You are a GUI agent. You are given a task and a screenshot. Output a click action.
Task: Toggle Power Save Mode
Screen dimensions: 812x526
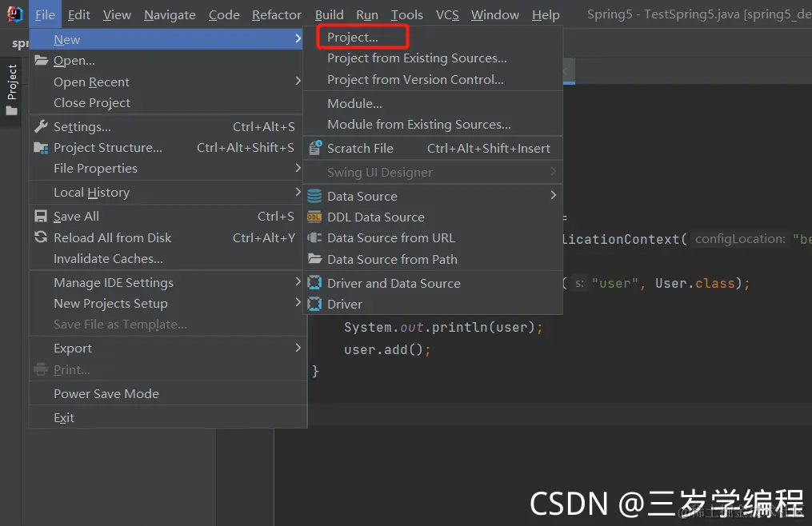[x=168, y=393]
